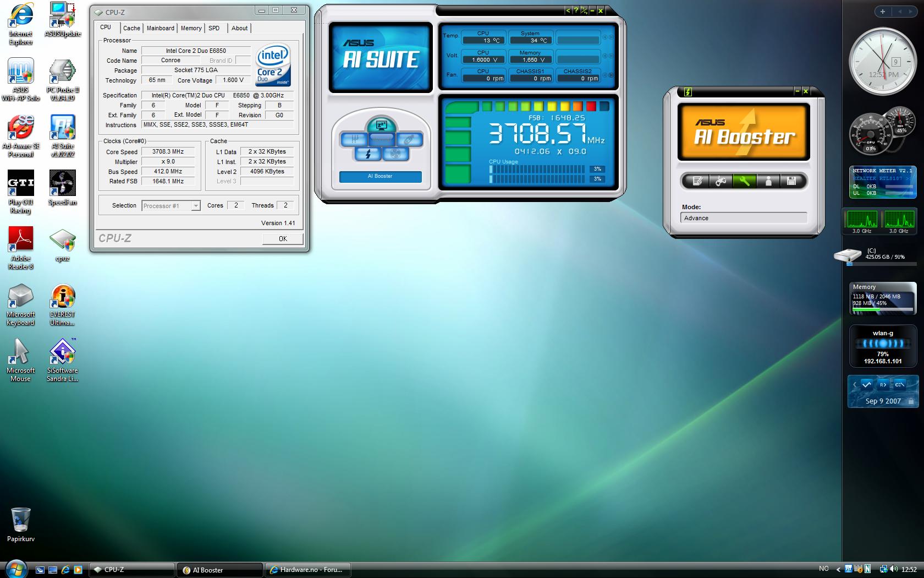Open the About tab in CPU-Z

[239, 28]
